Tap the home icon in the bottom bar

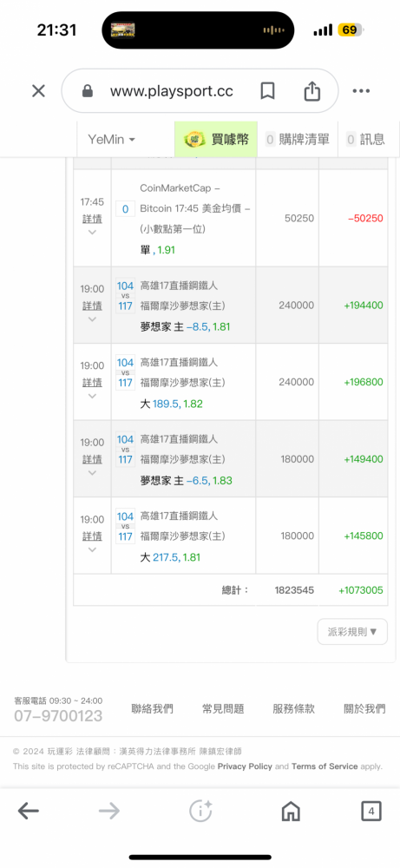point(291,812)
